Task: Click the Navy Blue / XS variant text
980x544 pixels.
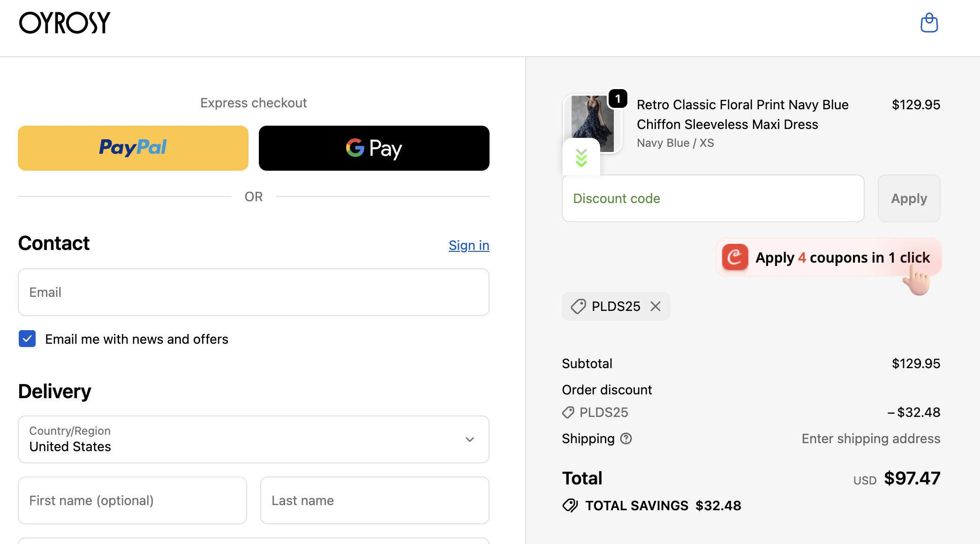Action: [675, 143]
